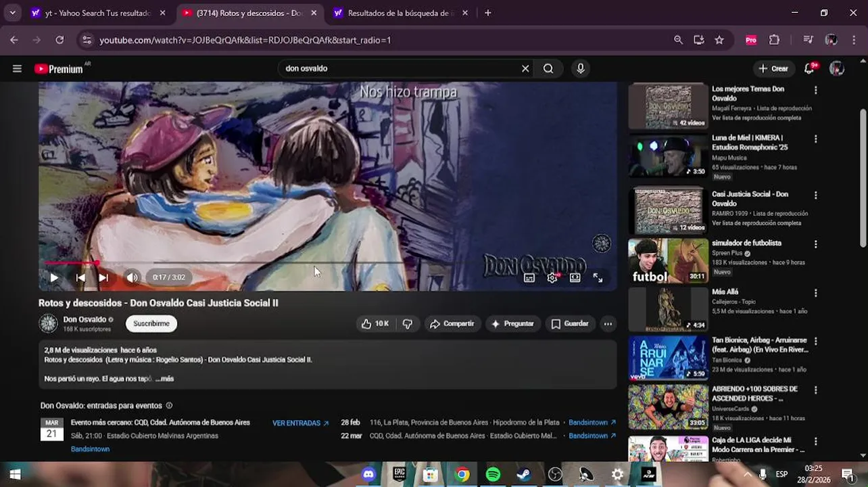
Task: Open Pro extension icon
Action: [750, 40]
